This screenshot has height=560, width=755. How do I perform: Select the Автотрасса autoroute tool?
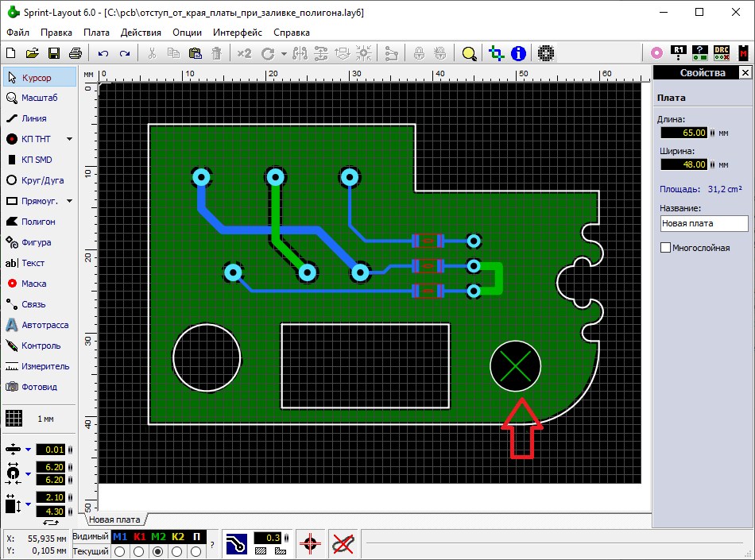38,325
